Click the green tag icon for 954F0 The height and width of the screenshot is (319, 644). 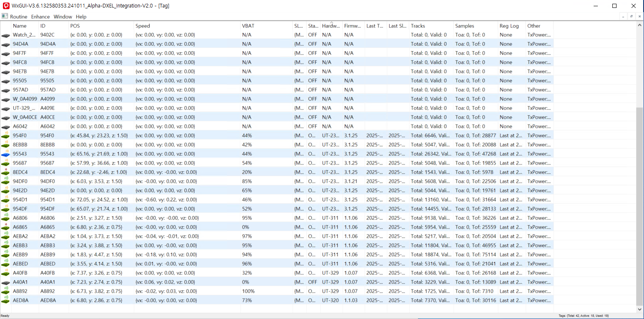coord(5,136)
